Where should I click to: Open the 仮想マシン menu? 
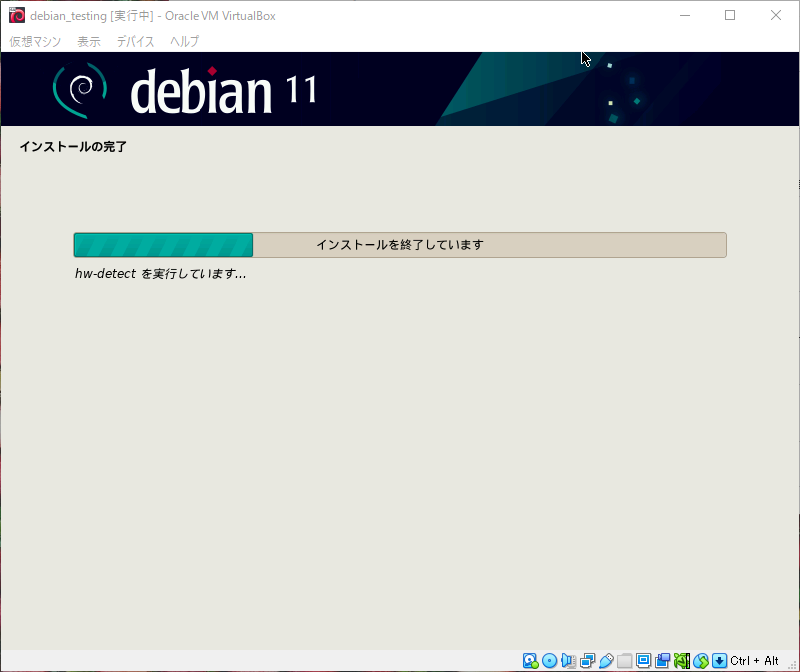coord(35,41)
